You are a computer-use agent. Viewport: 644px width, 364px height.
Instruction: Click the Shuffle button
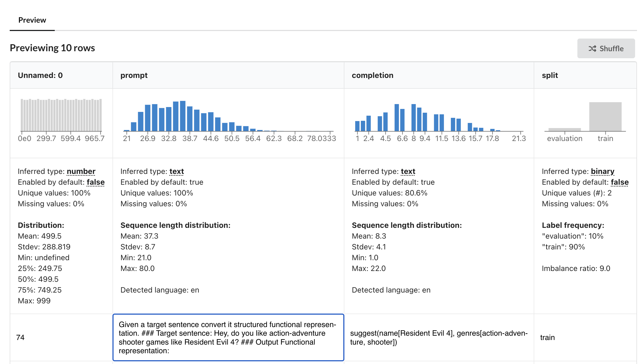[606, 49]
